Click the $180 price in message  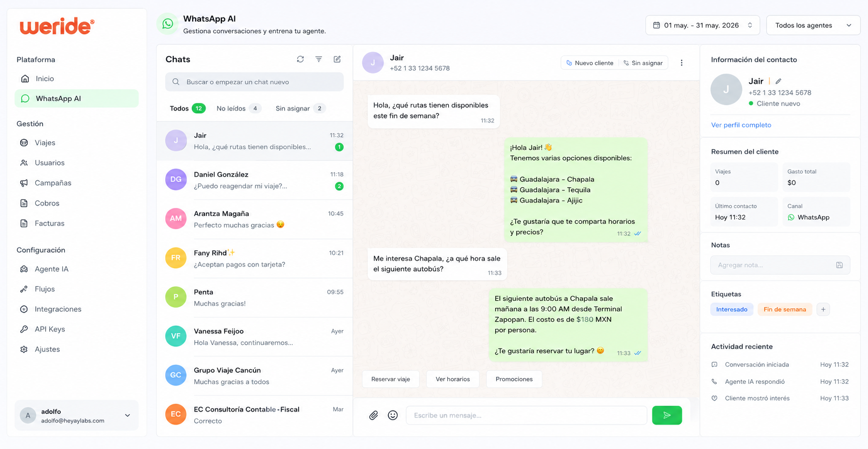pos(585,320)
